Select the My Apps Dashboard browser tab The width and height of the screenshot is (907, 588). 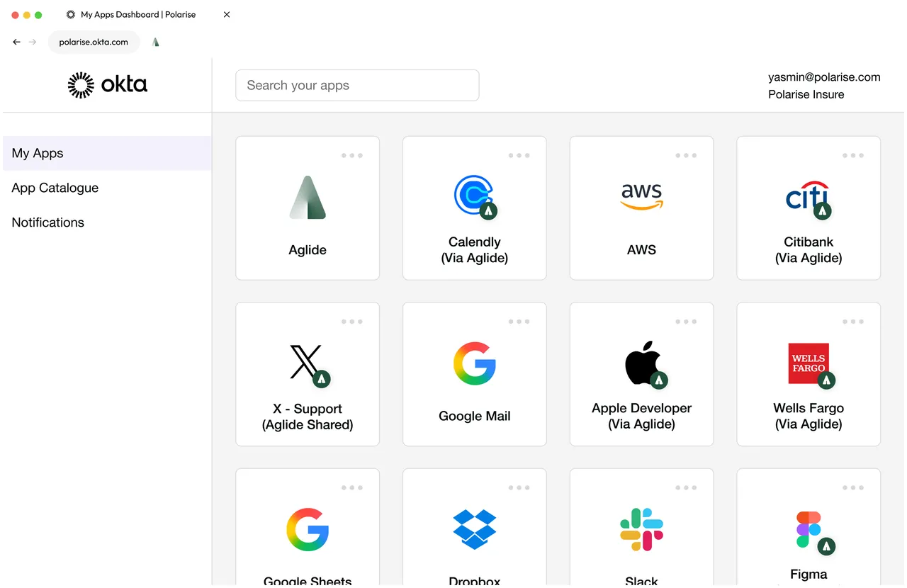[138, 14]
